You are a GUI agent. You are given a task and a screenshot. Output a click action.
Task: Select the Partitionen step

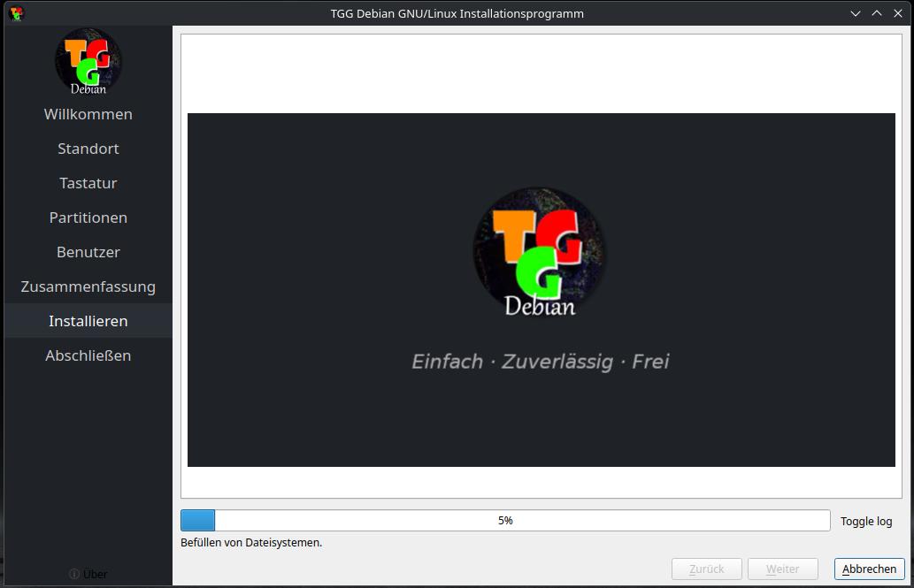pos(88,218)
